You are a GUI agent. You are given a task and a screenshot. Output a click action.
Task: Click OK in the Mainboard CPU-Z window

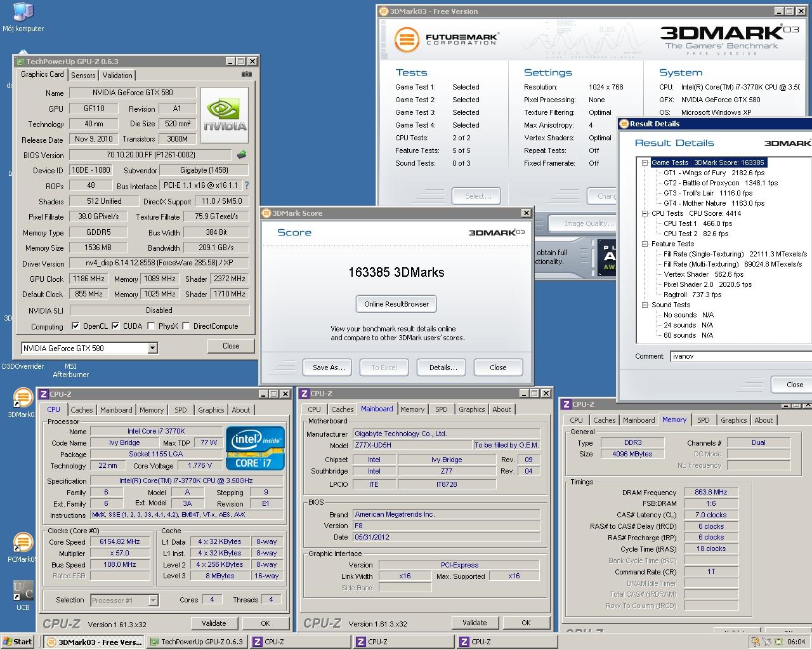click(x=526, y=623)
